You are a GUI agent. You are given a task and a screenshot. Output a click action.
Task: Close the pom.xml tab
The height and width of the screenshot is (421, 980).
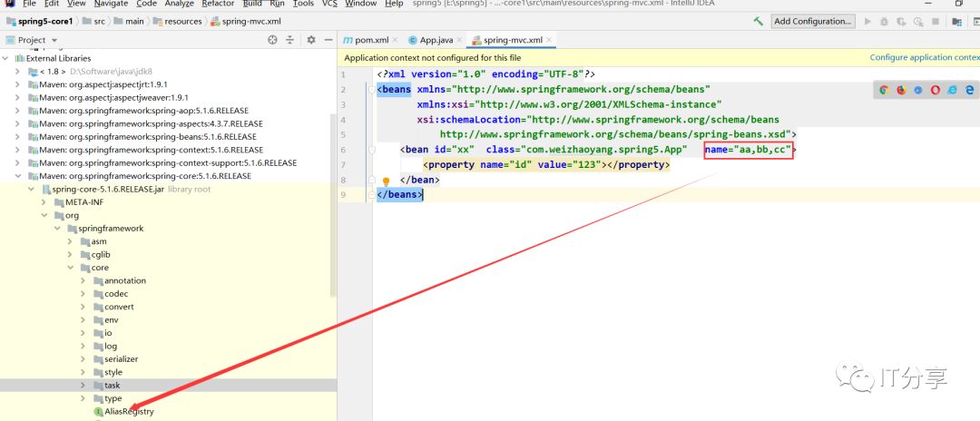[x=395, y=40]
